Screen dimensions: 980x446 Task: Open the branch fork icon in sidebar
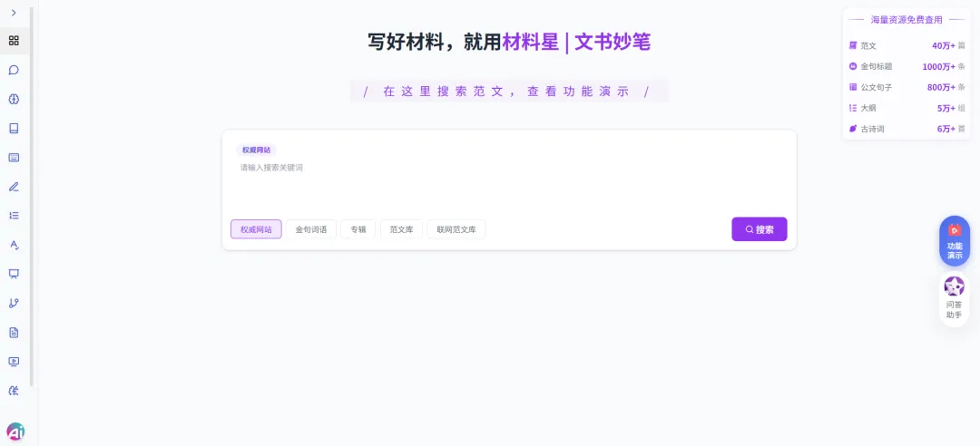click(x=14, y=303)
